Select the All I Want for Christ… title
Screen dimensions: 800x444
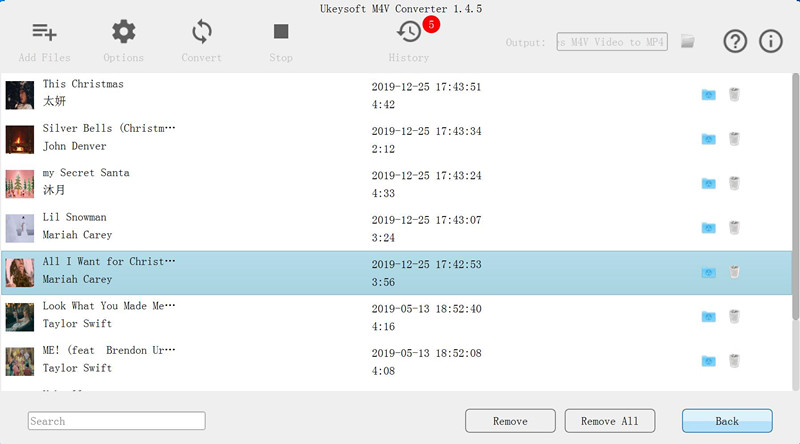tap(109, 261)
